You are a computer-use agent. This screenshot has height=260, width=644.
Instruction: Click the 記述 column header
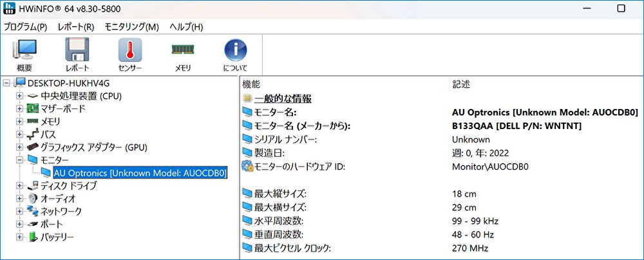(461, 84)
